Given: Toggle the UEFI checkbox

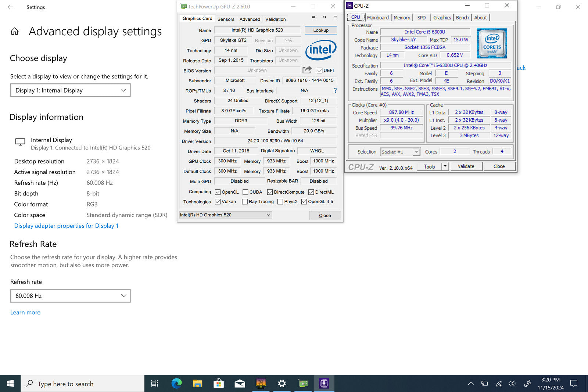Looking at the screenshot, I should pyautogui.click(x=319, y=71).
